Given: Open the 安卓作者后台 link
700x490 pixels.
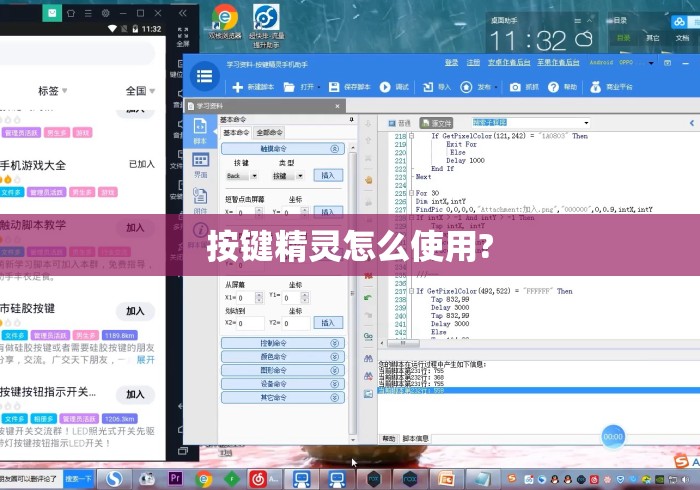Looking at the screenshot, I should pos(509,62).
